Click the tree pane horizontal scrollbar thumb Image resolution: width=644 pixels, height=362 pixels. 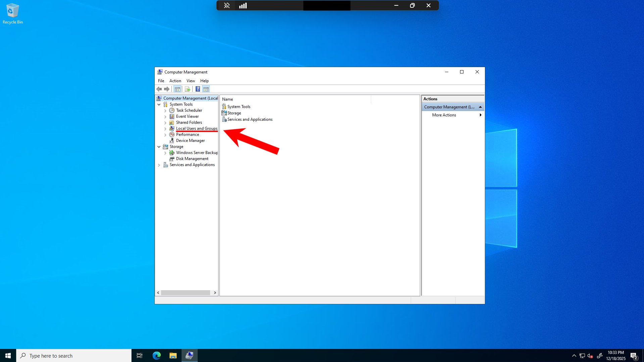186,293
